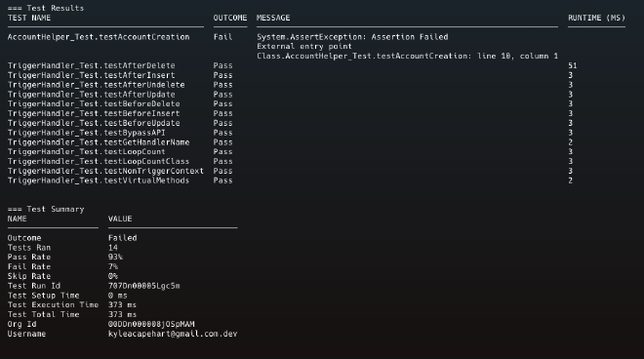Image resolution: width=644 pixels, height=359 pixels.
Task: Click the Fail outcome for testAccountCreation
Action: (222, 37)
